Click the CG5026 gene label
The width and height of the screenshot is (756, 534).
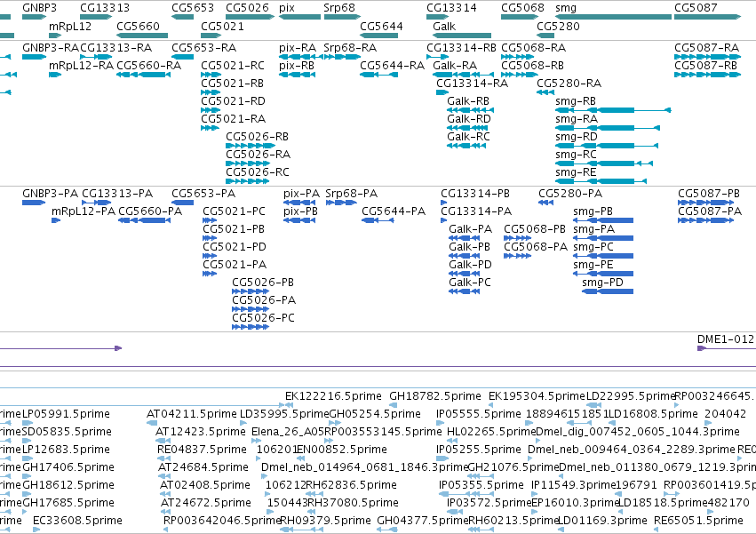tap(247, 8)
